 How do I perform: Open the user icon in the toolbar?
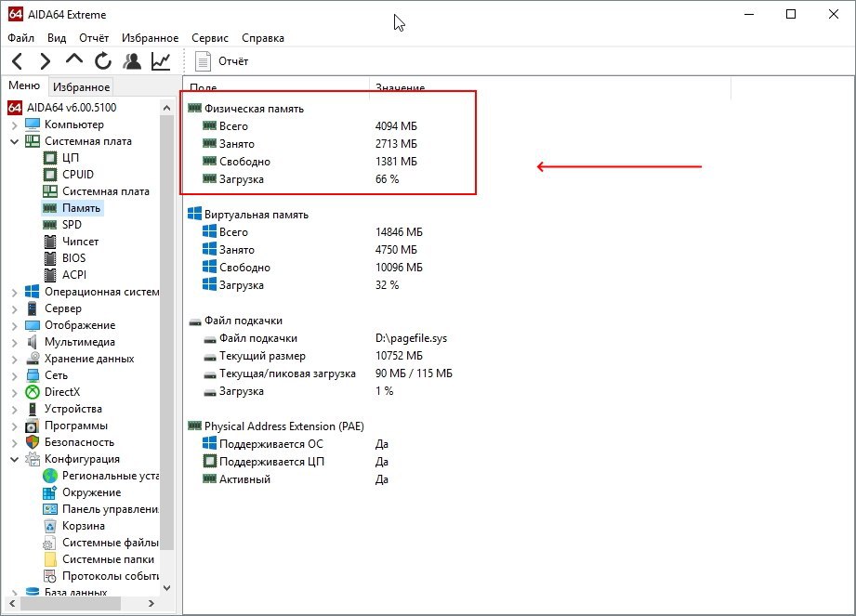[132, 61]
